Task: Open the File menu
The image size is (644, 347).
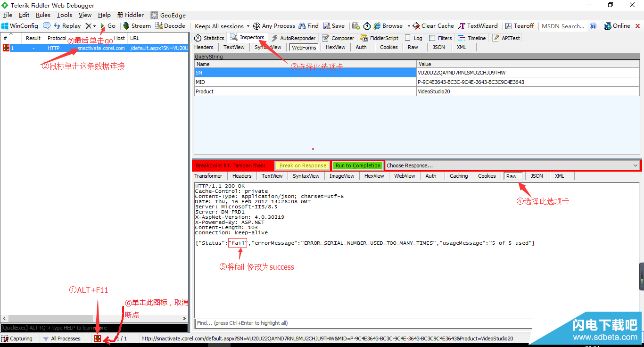Action: [8, 15]
